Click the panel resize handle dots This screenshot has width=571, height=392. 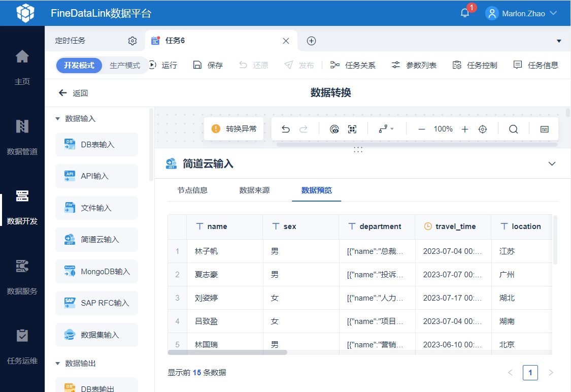click(x=358, y=150)
